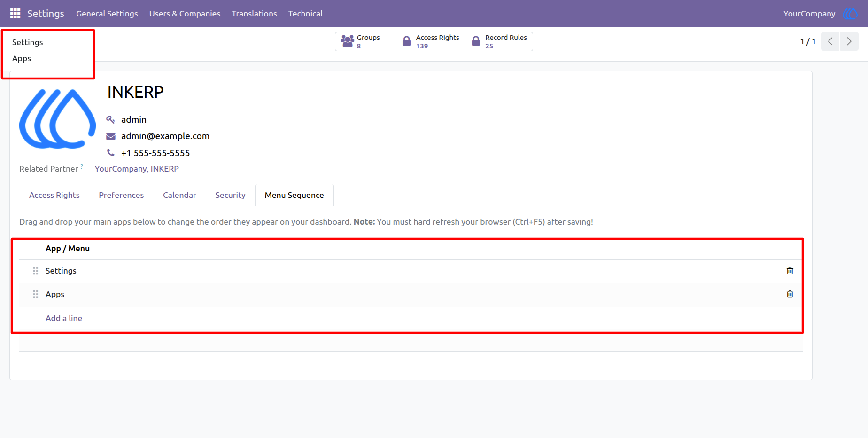
Task: Delete the Settings menu sequence row
Action: (790, 271)
